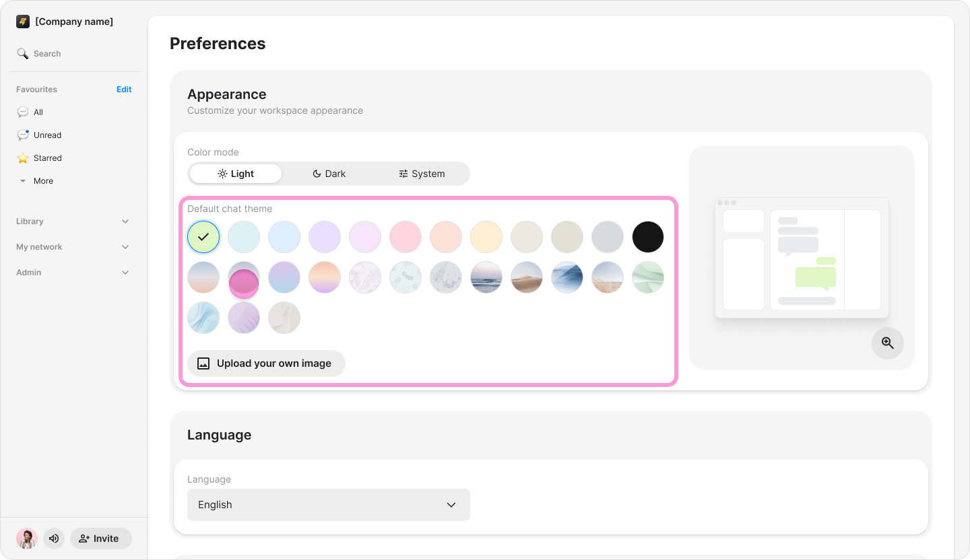970x560 pixels.
Task: Expand the Admin section
Action: pyautogui.click(x=74, y=273)
